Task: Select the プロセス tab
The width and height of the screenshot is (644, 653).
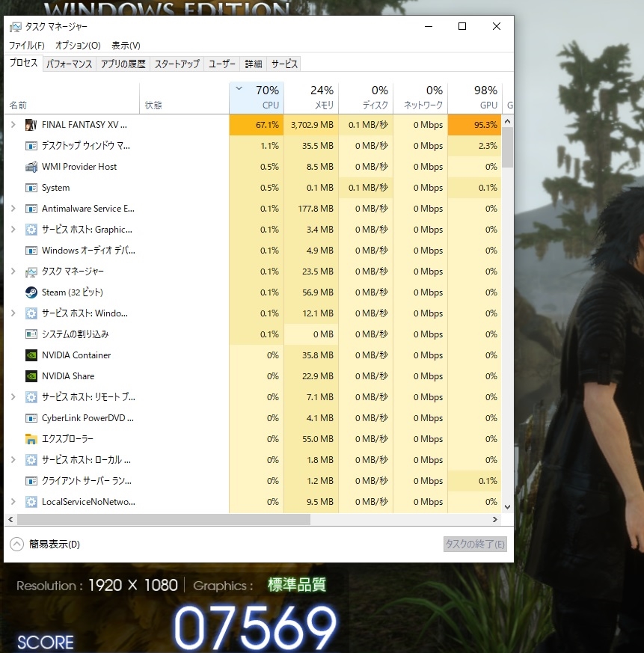Action: pyautogui.click(x=23, y=63)
